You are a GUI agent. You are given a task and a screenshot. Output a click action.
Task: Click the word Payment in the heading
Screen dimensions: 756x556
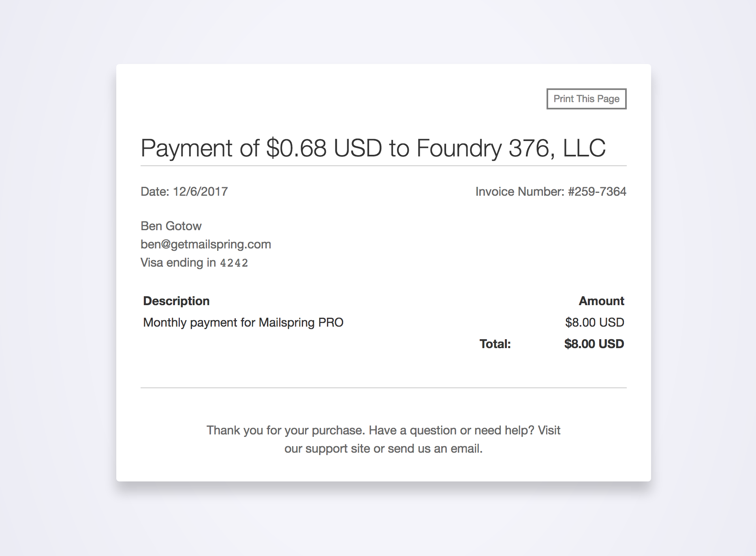[186, 148]
